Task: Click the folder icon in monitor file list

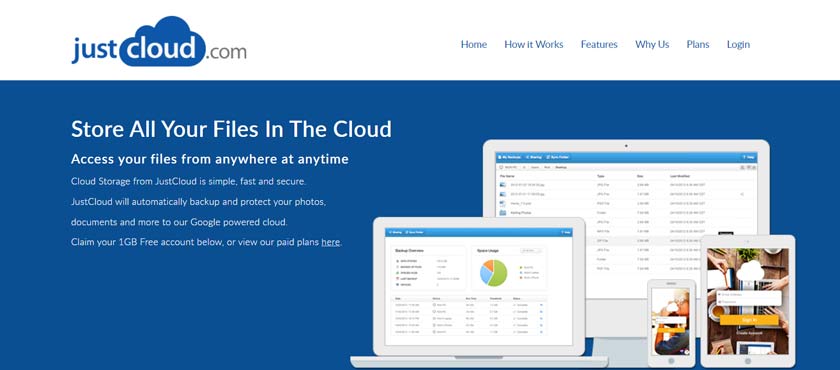Action: (x=502, y=213)
